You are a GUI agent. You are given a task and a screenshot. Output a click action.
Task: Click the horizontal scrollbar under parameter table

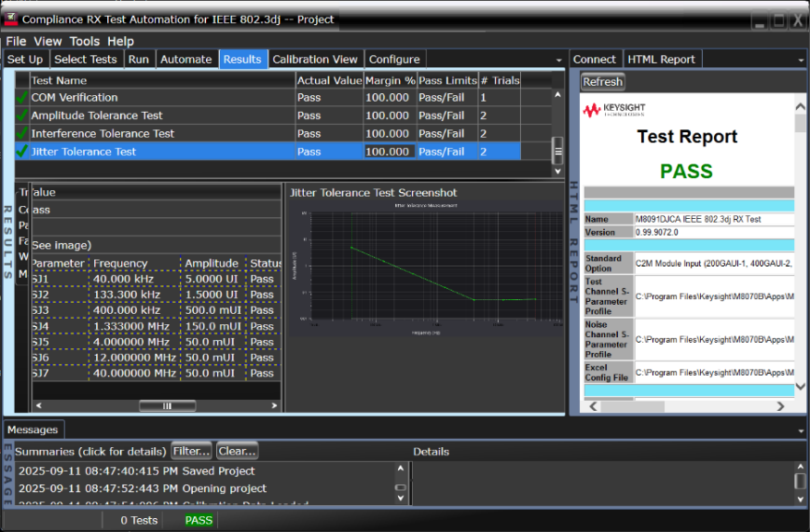pyautogui.click(x=167, y=406)
